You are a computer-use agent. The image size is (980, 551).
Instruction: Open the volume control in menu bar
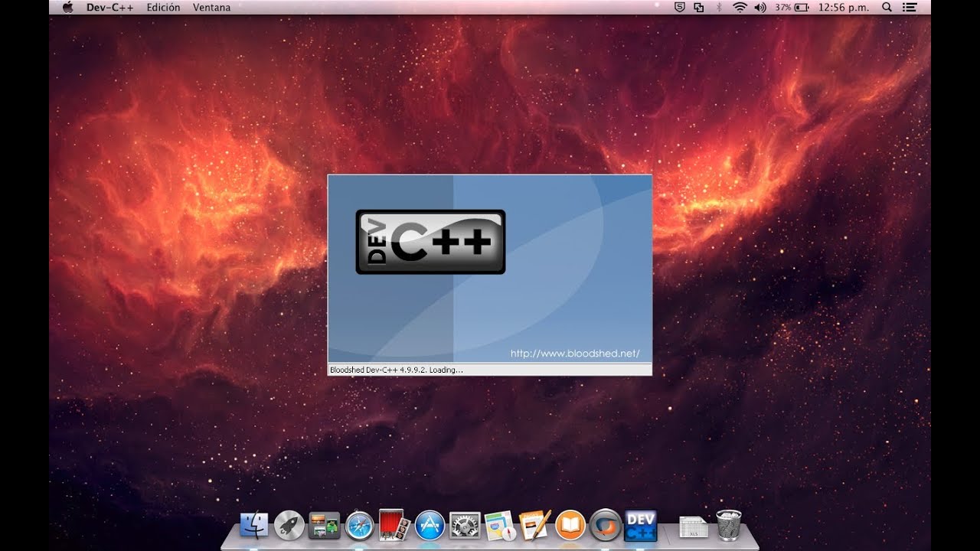coord(759,7)
